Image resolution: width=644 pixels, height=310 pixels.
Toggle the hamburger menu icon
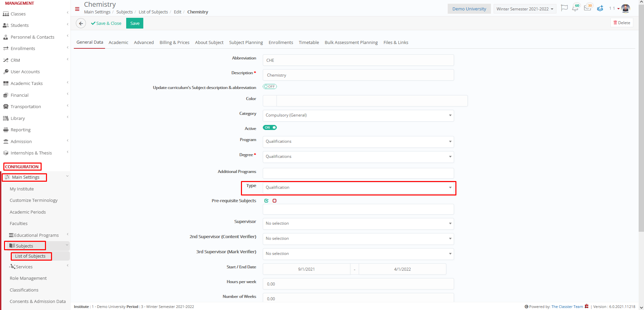[x=77, y=9]
